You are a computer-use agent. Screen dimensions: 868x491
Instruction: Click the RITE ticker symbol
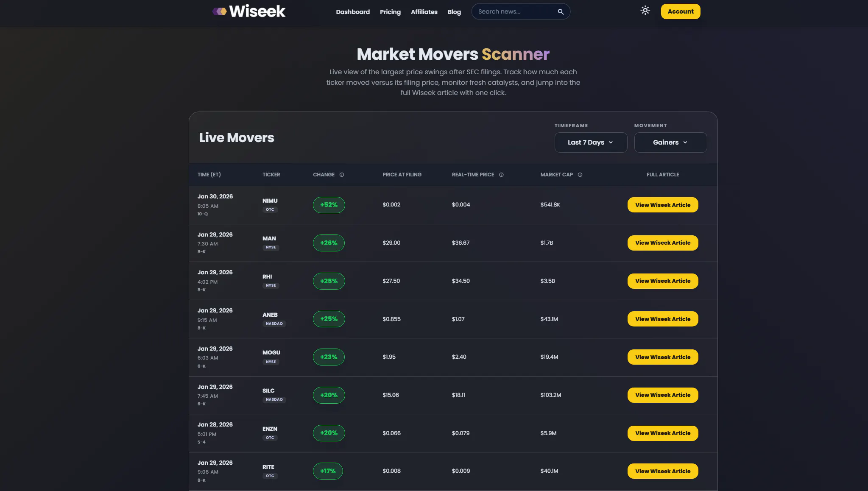coord(268,467)
